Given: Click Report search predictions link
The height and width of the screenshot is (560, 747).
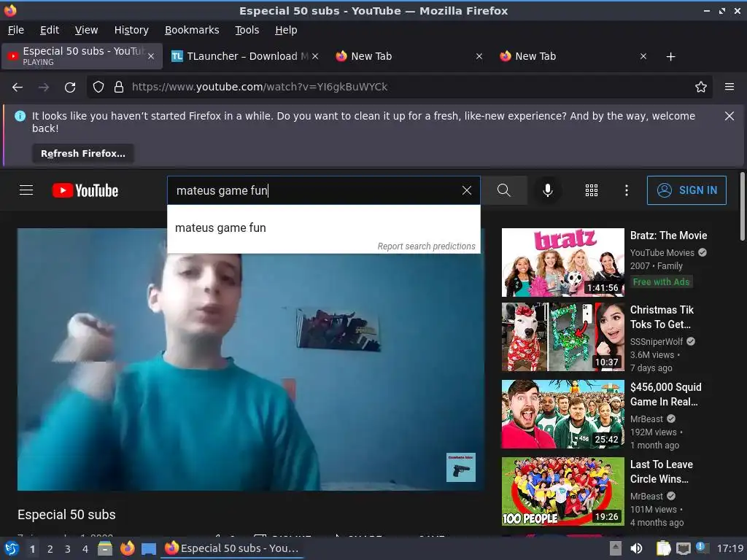Looking at the screenshot, I should click(426, 246).
